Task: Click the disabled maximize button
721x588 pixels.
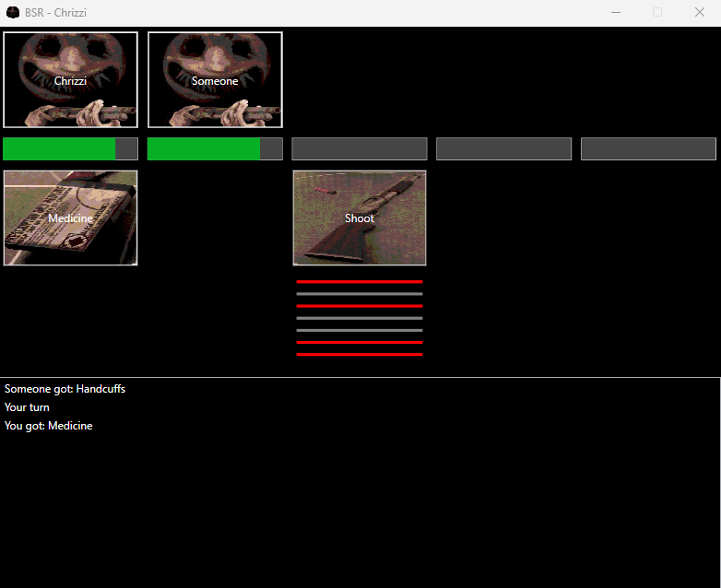Action: click(657, 12)
